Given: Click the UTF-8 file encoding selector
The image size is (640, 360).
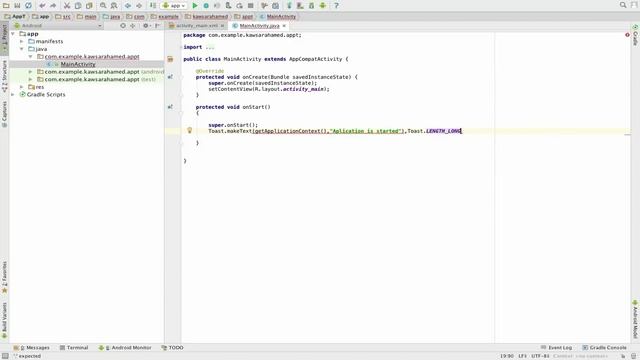Looking at the screenshot, I should click(540, 356).
